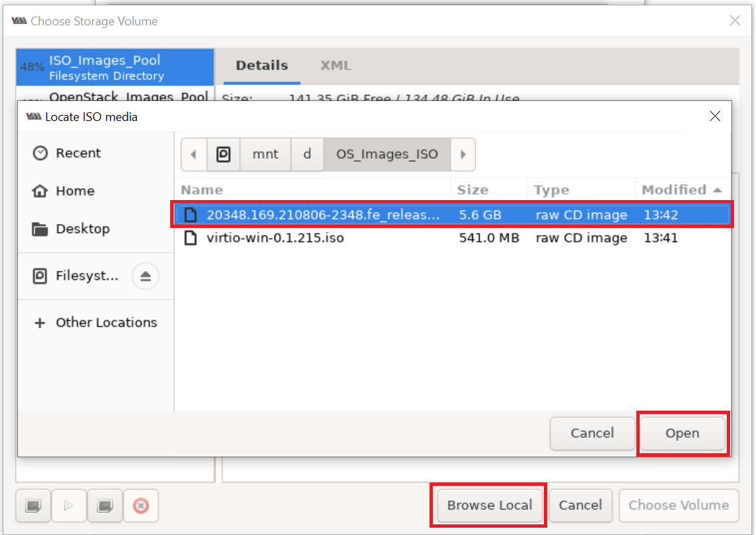Click the Browse Local button

coord(489,505)
